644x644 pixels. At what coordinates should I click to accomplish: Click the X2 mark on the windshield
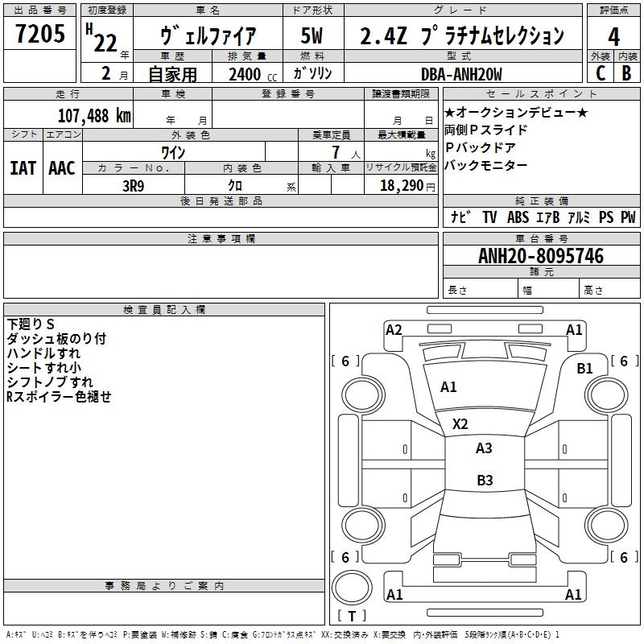click(460, 423)
